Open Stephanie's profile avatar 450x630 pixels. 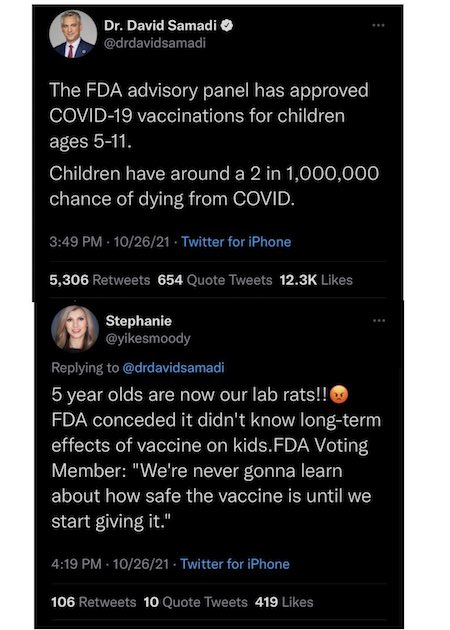point(75,329)
